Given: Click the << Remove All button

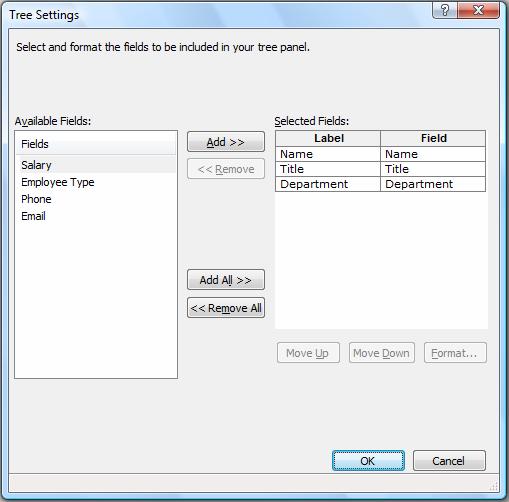Looking at the screenshot, I should tap(226, 308).
